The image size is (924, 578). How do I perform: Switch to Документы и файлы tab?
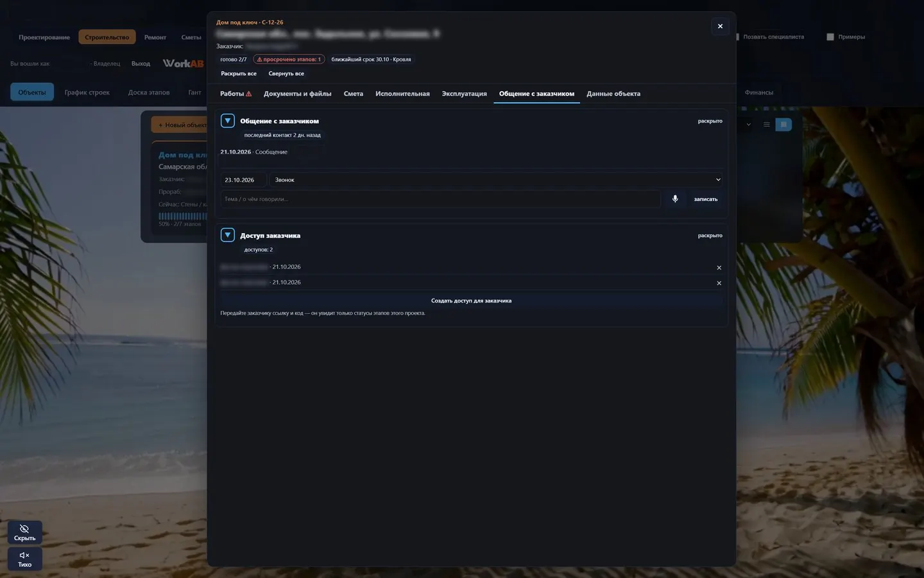click(298, 94)
